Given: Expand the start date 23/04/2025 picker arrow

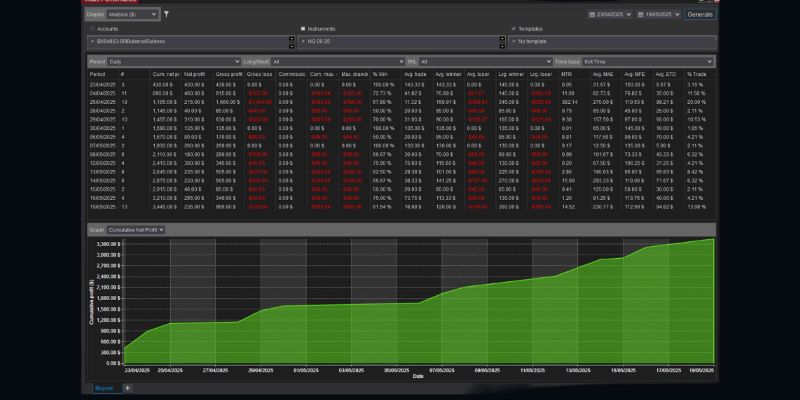Looking at the screenshot, I should click(x=628, y=15).
